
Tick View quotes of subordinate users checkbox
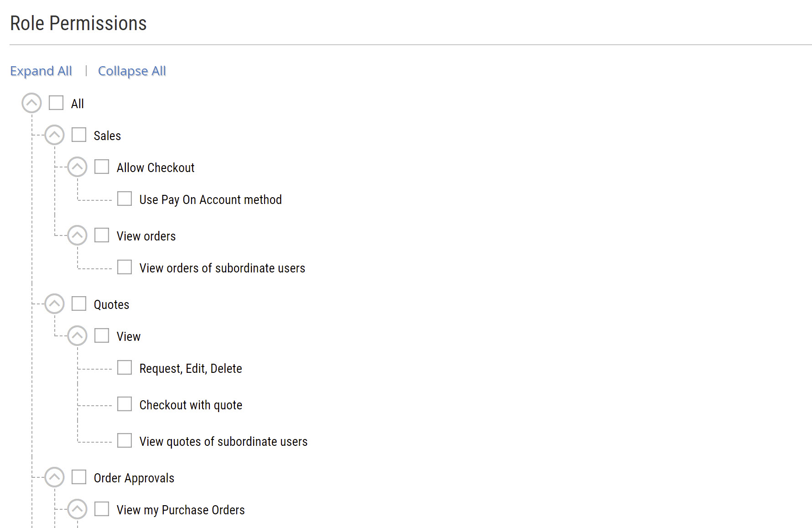125,440
